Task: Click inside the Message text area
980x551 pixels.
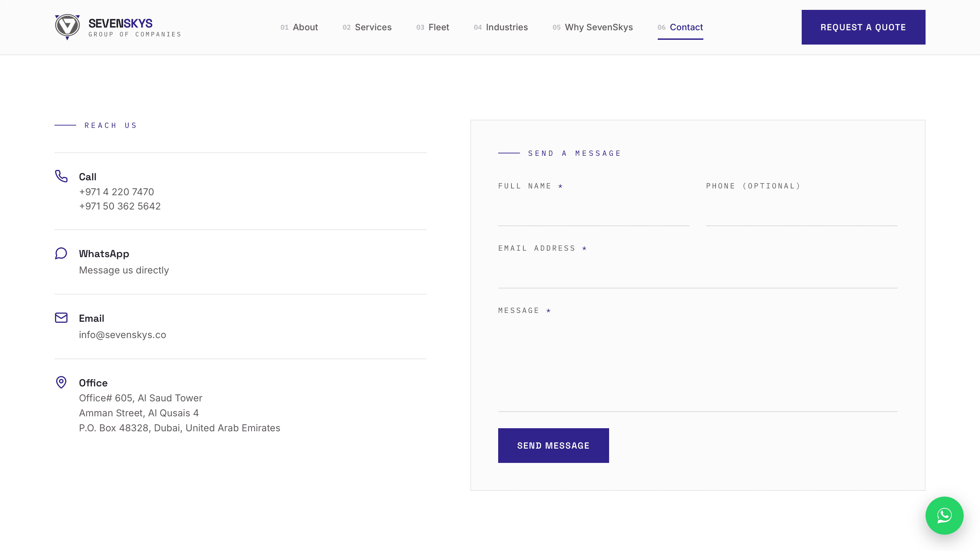Action: [698, 367]
